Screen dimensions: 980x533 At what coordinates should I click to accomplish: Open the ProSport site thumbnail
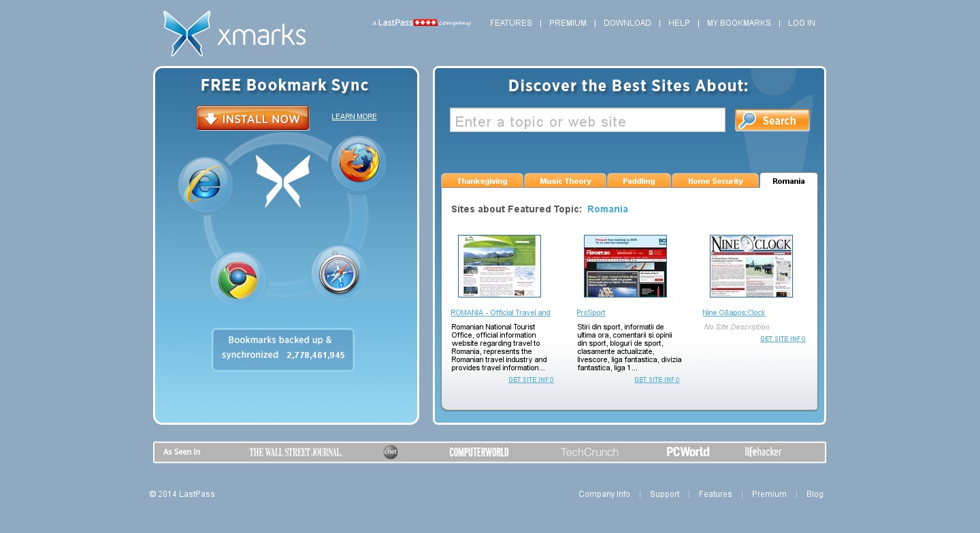tap(625, 266)
